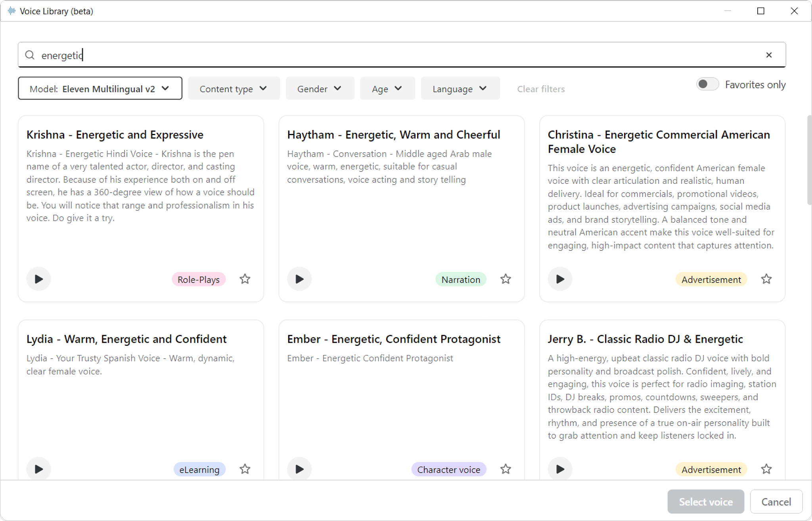Play Haytham voice preview
The width and height of the screenshot is (812, 521).
pos(299,279)
